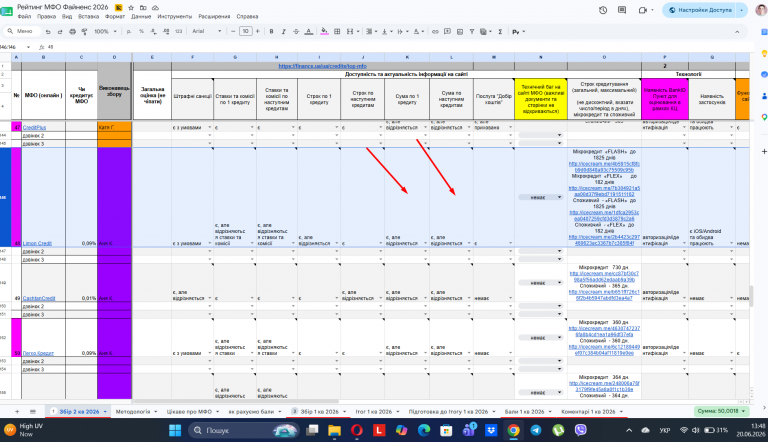Open the cell borders tool
The height and width of the screenshot is (442, 768).
coord(337,31)
